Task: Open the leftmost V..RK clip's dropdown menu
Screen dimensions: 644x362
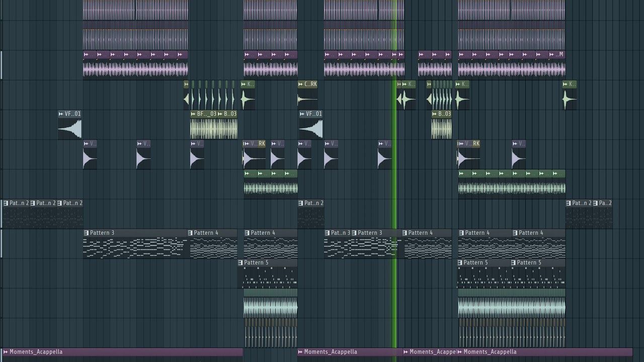Action: 247,144
